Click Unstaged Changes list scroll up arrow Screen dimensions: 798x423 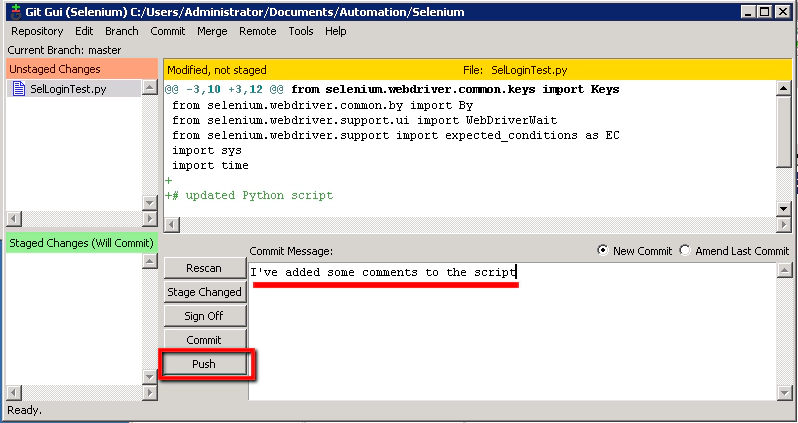pos(150,88)
